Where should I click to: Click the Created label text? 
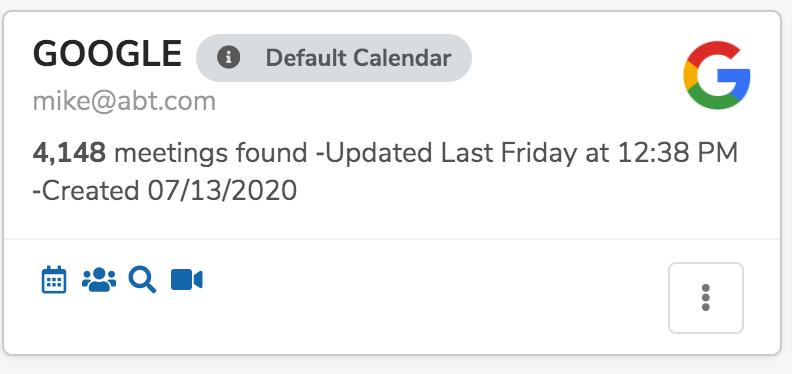click(x=86, y=191)
